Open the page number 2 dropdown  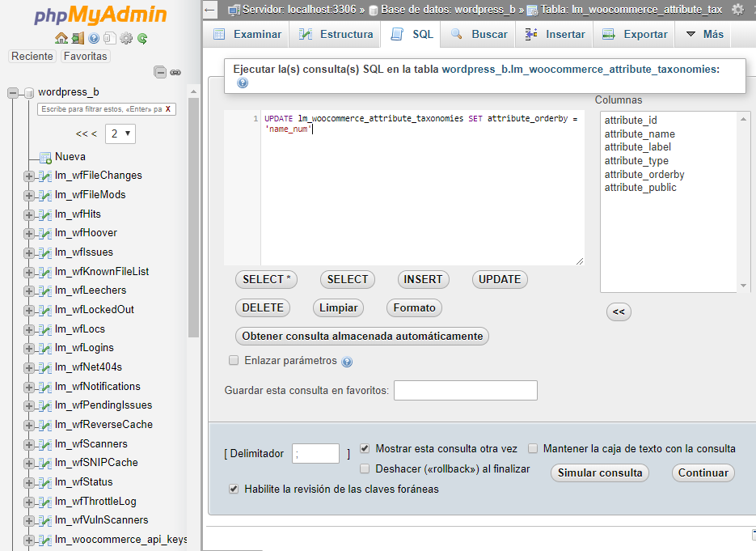120,134
